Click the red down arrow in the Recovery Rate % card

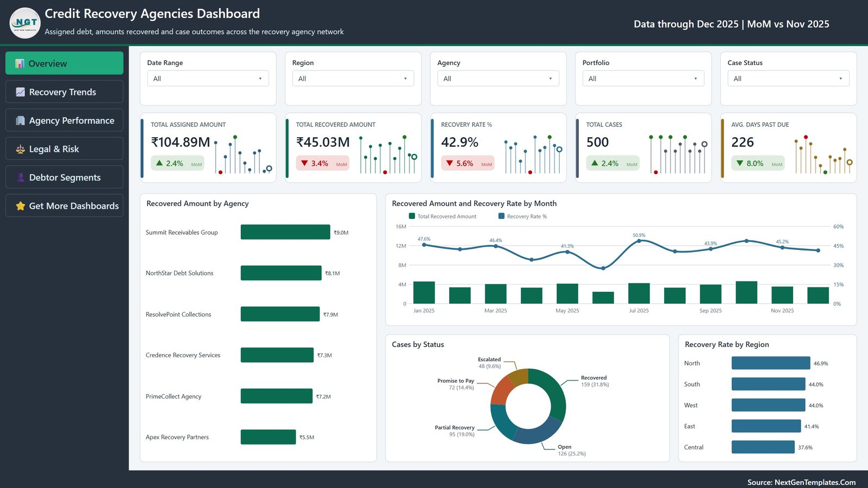point(450,163)
